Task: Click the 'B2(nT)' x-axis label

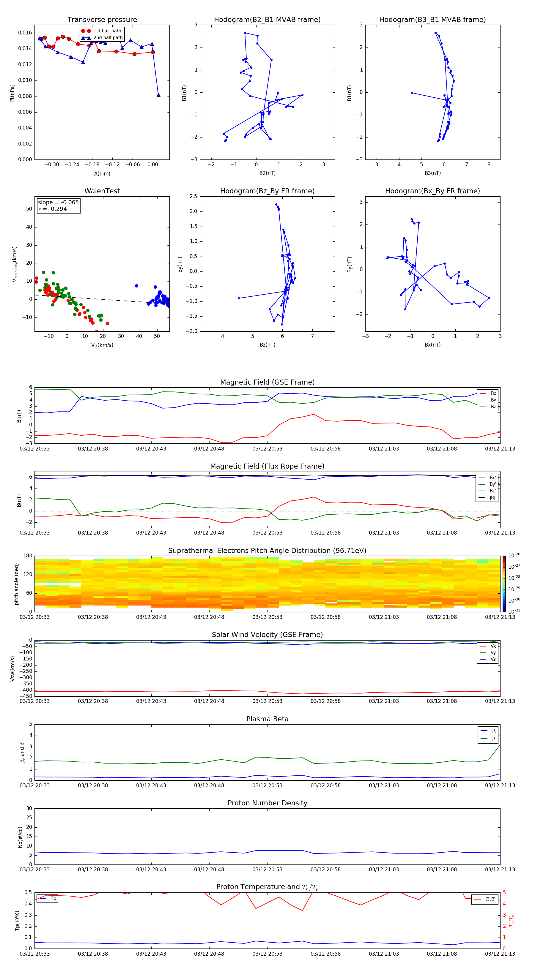Action: (x=267, y=173)
